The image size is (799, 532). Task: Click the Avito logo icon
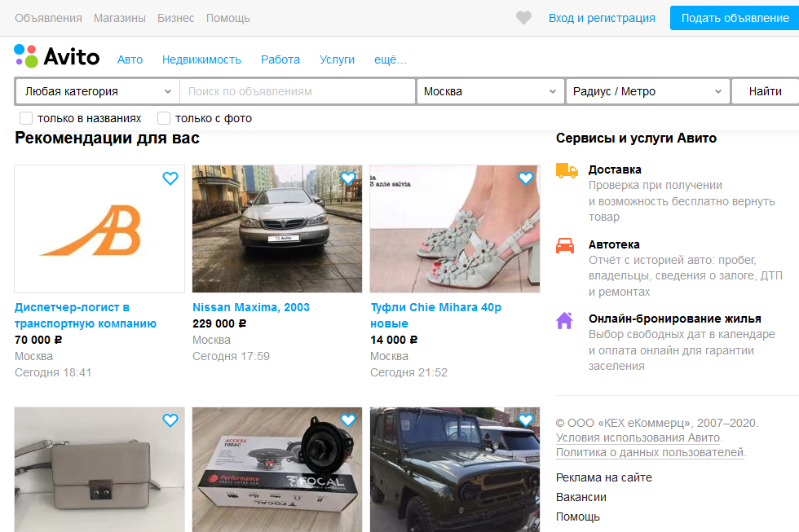[x=25, y=56]
